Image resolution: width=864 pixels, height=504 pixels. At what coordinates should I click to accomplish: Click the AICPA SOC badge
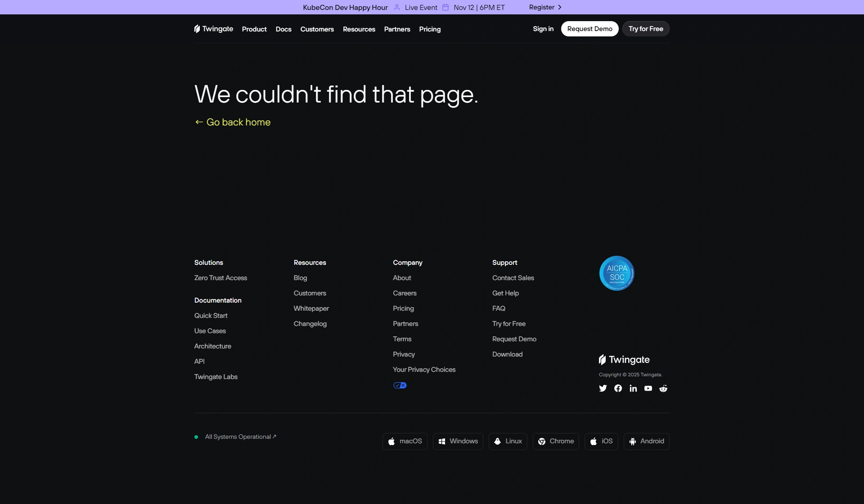point(616,273)
